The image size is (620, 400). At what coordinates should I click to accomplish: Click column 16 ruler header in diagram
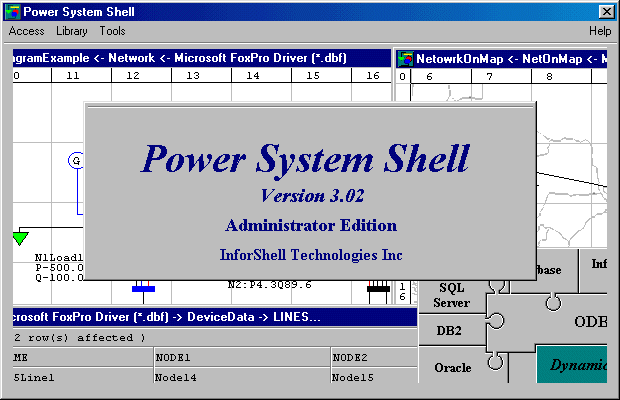pos(371,75)
